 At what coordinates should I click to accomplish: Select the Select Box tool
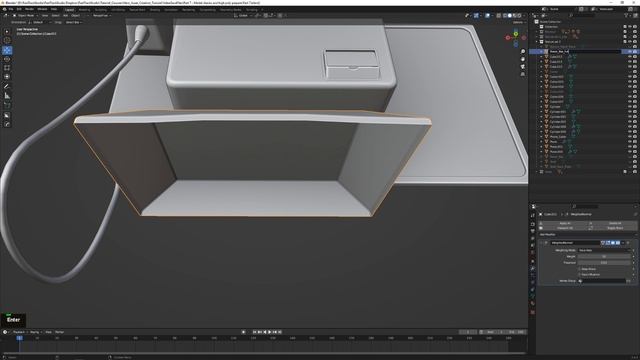[x=7, y=31]
